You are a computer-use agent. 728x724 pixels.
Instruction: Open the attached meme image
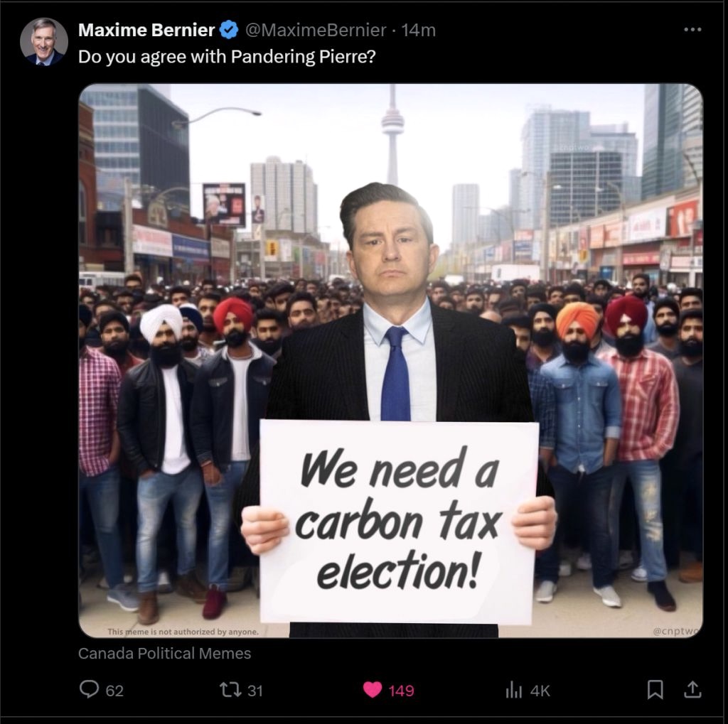tap(390, 361)
